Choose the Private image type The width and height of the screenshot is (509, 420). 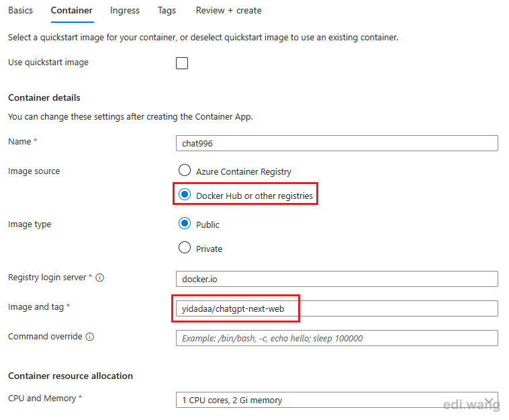tap(185, 247)
